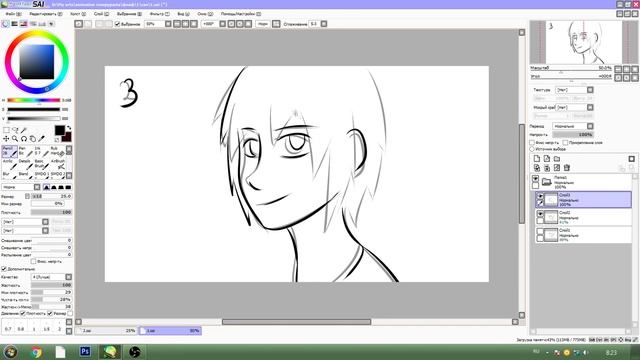The width and height of the screenshot is (640, 360).
Task: Delete the selected layer with trash icon
Action: pyautogui.click(x=567, y=168)
